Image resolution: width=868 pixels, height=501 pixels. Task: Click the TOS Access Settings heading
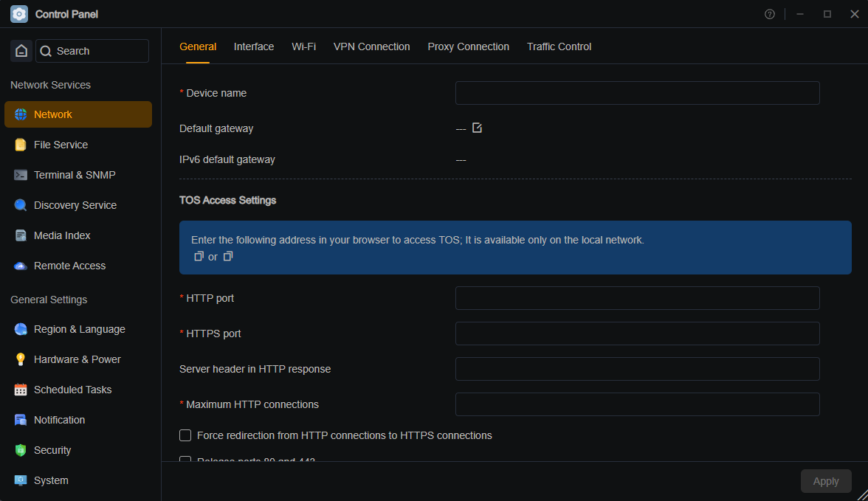point(227,201)
